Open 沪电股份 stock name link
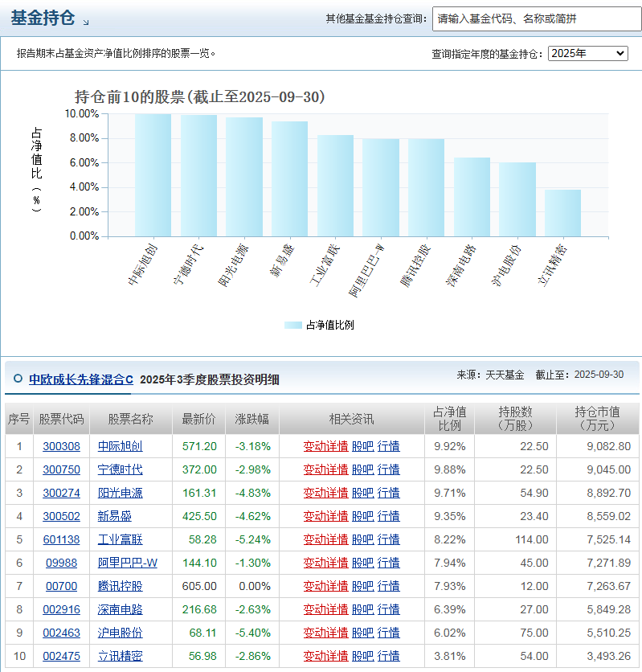The image size is (642, 672). pyautogui.click(x=120, y=633)
